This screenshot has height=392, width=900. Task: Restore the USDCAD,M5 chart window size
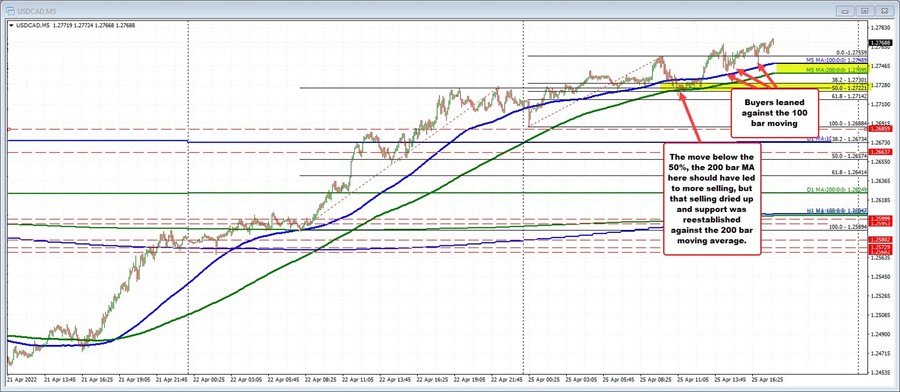coord(864,10)
